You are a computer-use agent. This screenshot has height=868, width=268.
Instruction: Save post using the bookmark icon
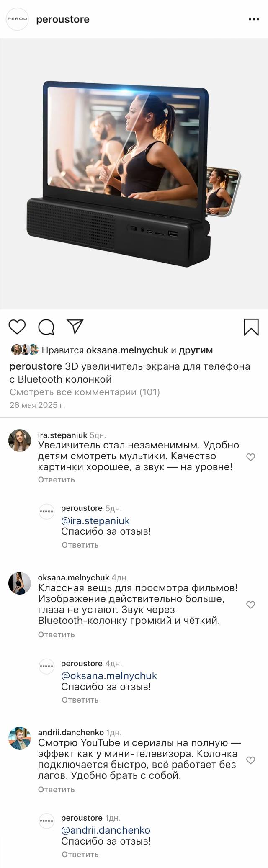tap(251, 327)
